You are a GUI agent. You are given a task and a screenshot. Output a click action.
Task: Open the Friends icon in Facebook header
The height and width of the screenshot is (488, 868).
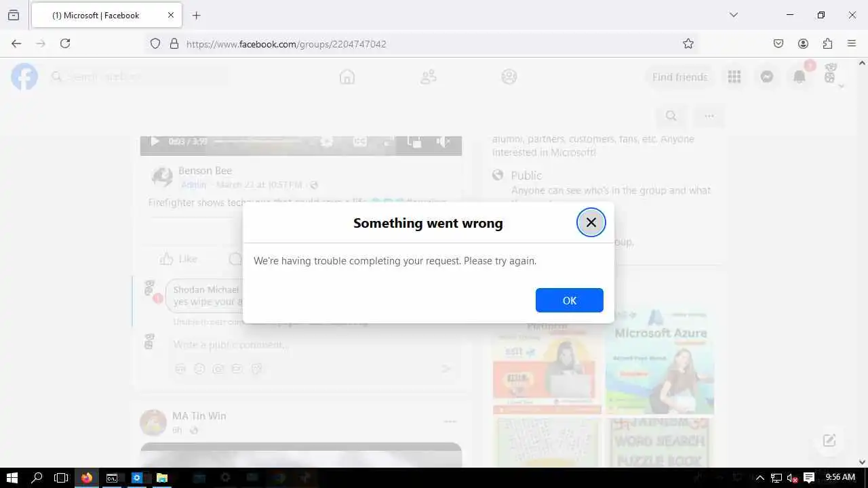click(429, 77)
